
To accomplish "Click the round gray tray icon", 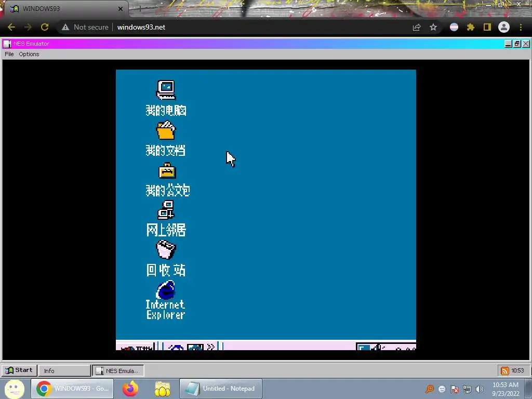I will (x=442, y=389).
